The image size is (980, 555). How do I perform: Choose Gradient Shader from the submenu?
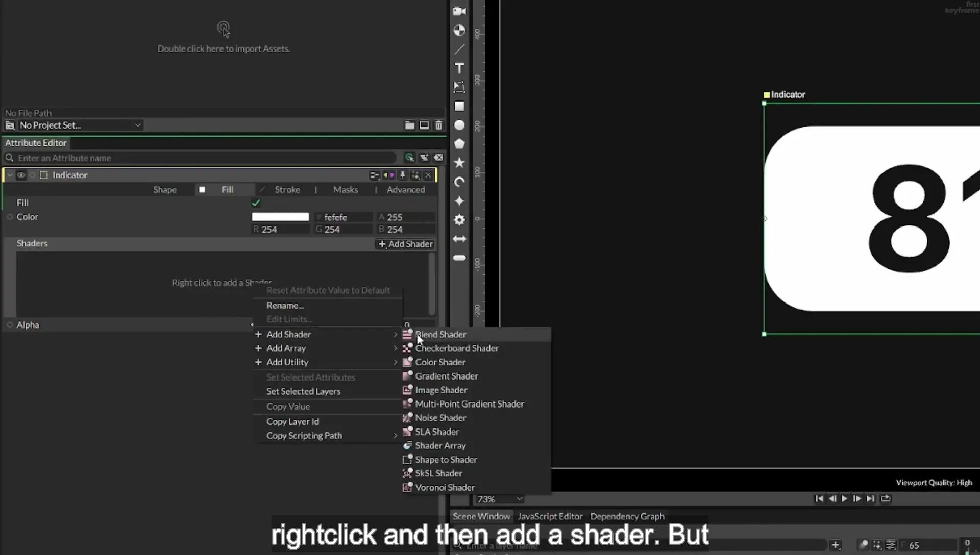447,376
